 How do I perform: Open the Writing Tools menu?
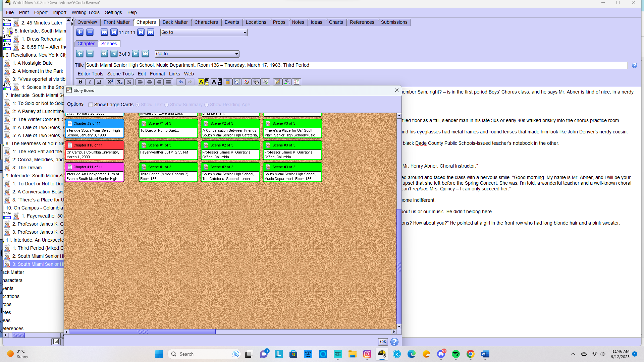pyautogui.click(x=86, y=12)
